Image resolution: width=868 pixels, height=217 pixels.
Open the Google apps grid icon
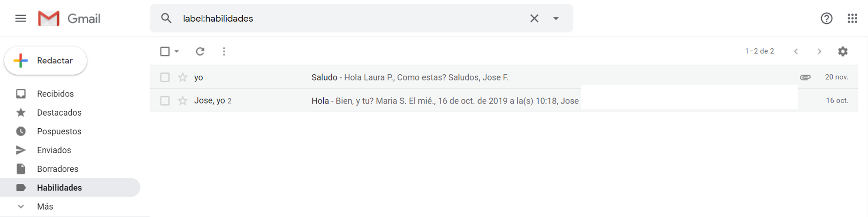tap(852, 18)
